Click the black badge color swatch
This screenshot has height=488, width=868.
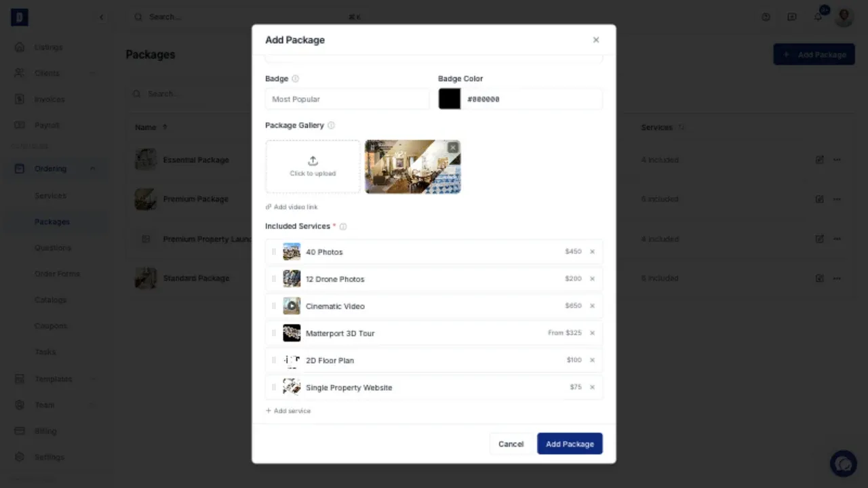[450, 99]
